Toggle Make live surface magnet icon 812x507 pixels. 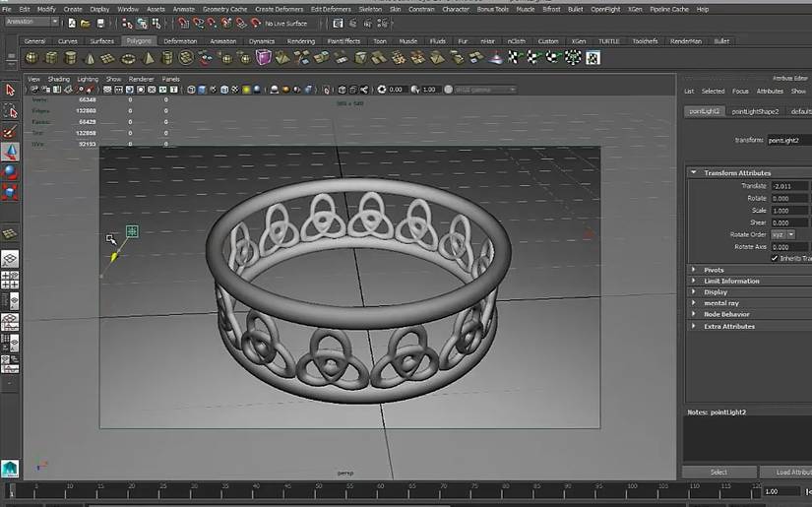[255, 24]
